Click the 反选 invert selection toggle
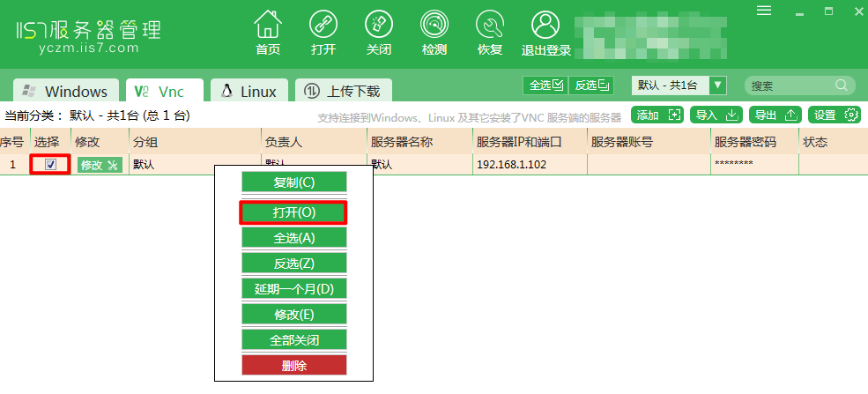Screen dimensions: 868x394 click(x=592, y=85)
